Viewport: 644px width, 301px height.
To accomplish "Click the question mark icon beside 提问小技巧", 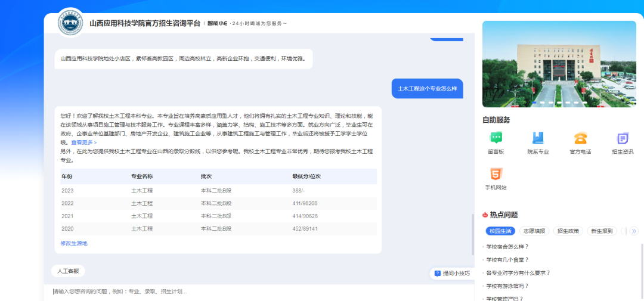I will (x=438, y=274).
